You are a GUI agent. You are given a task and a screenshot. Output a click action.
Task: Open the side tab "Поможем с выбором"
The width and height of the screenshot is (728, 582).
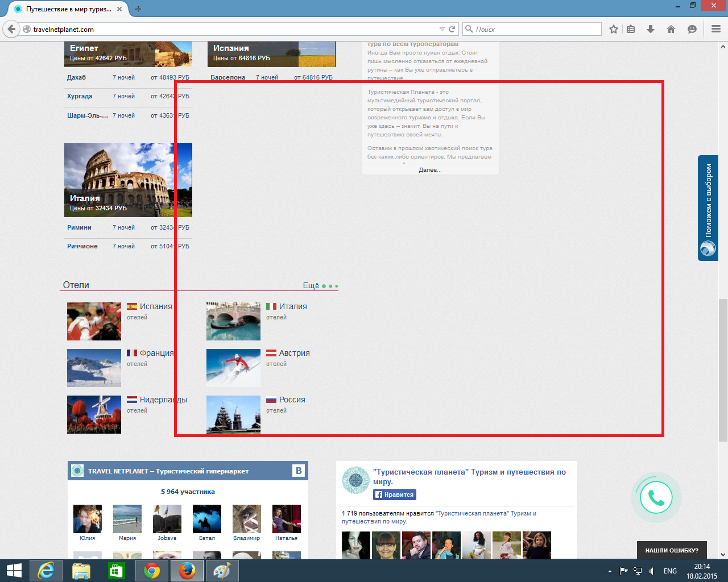pyautogui.click(x=708, y=207)
